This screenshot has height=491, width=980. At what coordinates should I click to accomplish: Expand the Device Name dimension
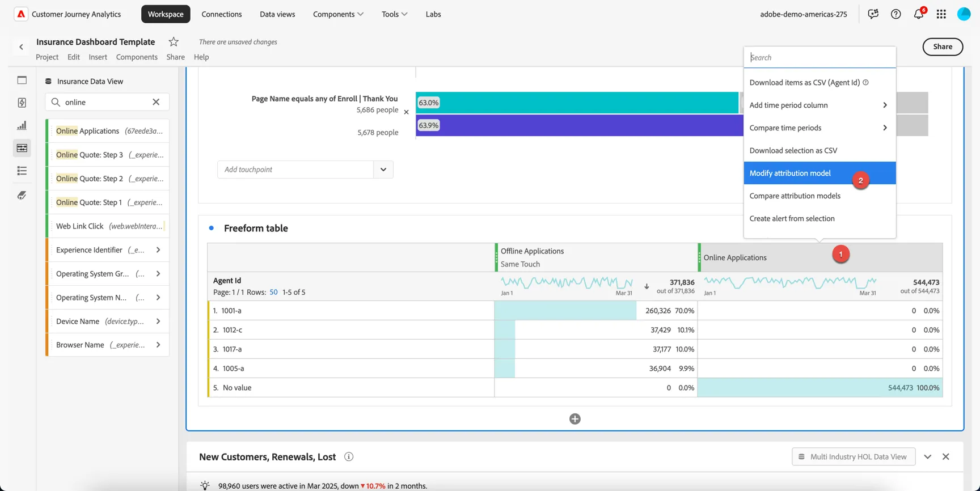[158, 321]
